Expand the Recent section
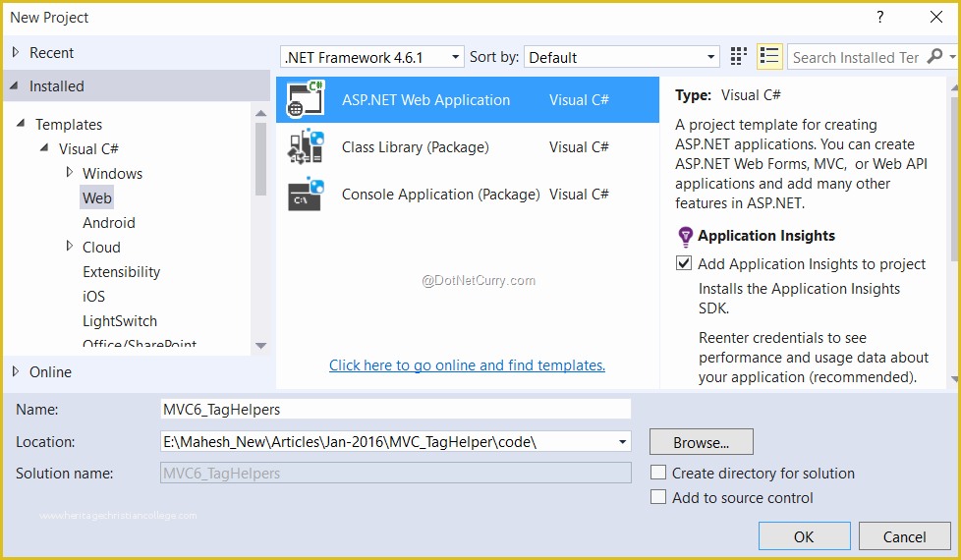The height and width of the screenshot is (560, 961). coord(16,53)
